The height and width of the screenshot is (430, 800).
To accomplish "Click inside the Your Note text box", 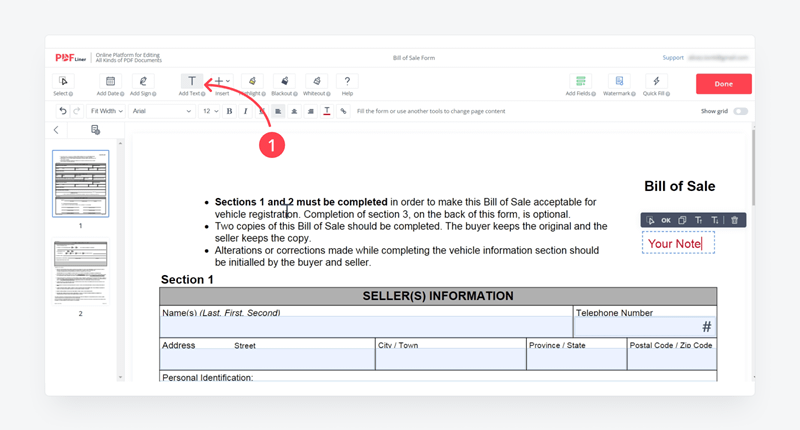I will pyautogui.click(x=678, y=243).
